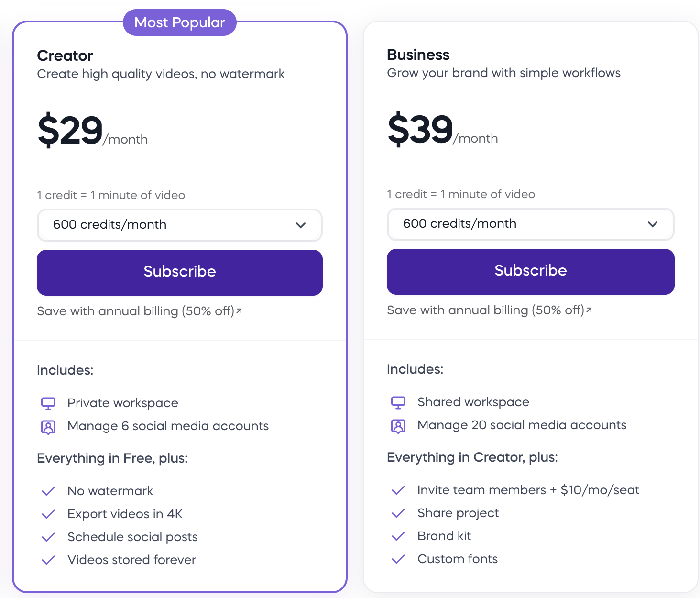700x598 pixels.
Task: Open Creator annual billing savings link
Action: (139, 311)
